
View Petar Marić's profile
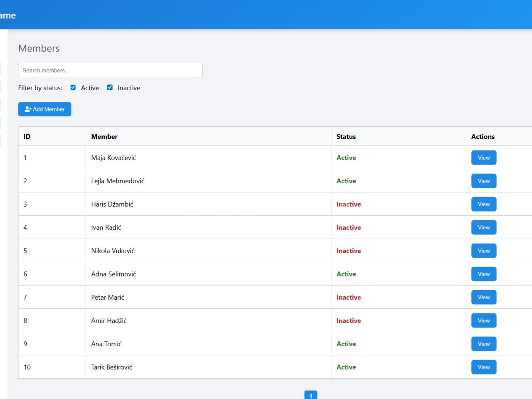(483, 298)
